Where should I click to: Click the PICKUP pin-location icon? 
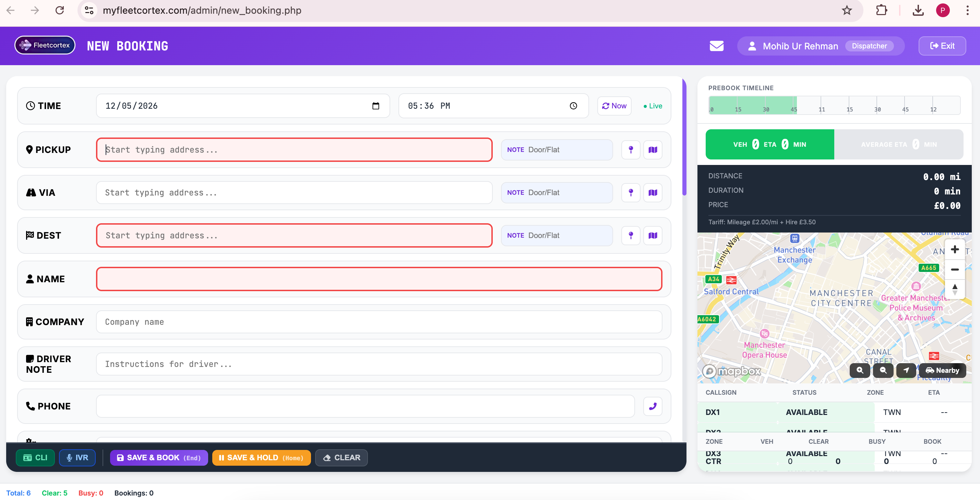click(x=631, y=150)
